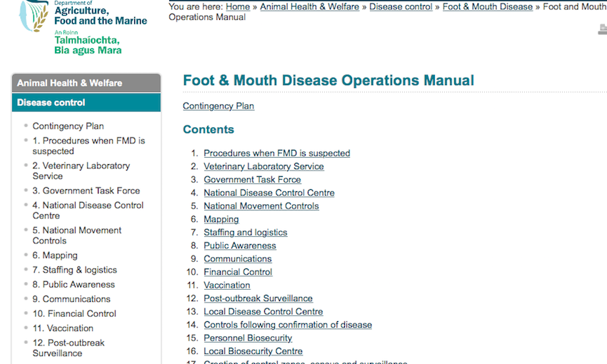This screenshot has width=607, height=364.
Task: Go to Personnel Biosecurity in Contents
Action: (247, 338)
